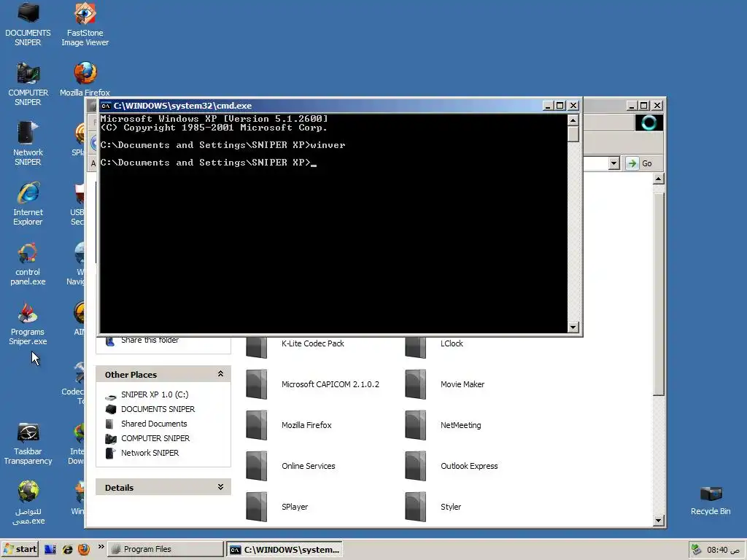747x560 pixels.
Task: Click system tray network icon
Action: click(x=696, y=550)
